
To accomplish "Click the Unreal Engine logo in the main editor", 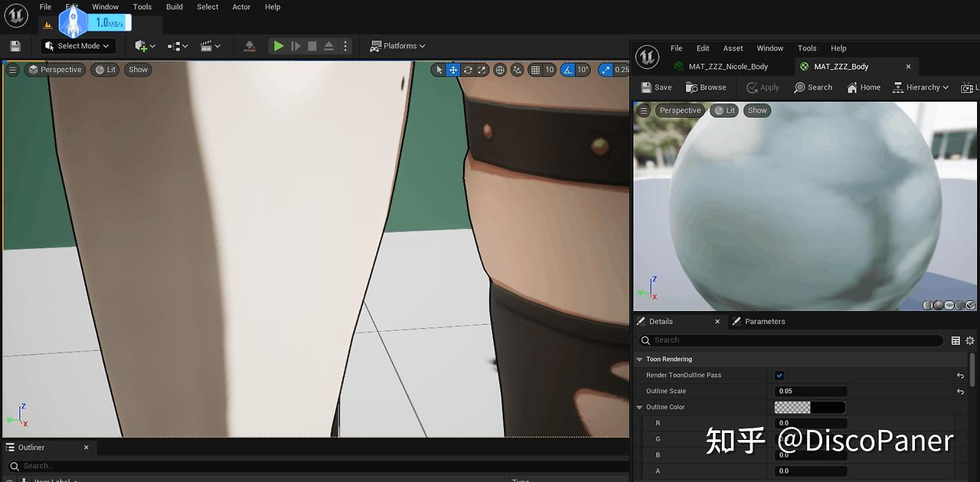I will pos(16,15).
